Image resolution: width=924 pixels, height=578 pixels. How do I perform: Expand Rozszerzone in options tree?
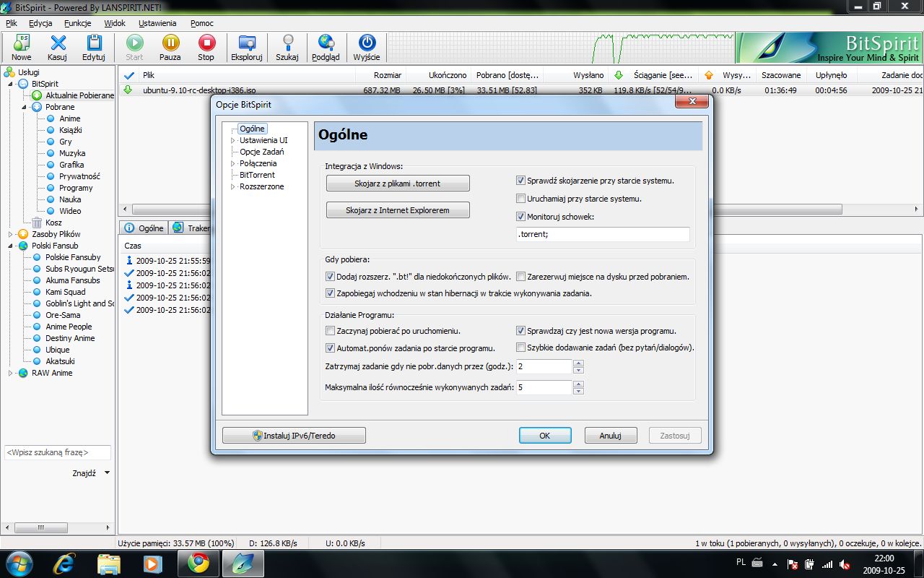click(x=232, y=186)
